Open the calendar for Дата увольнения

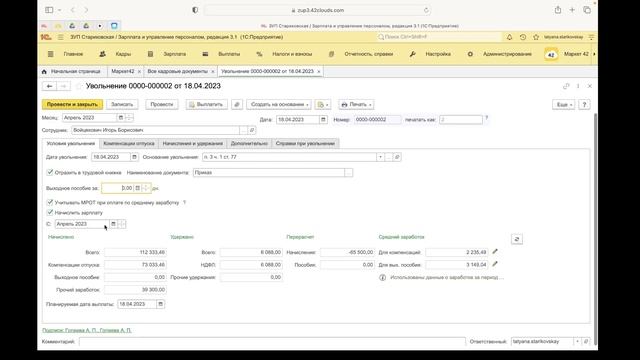134,157
